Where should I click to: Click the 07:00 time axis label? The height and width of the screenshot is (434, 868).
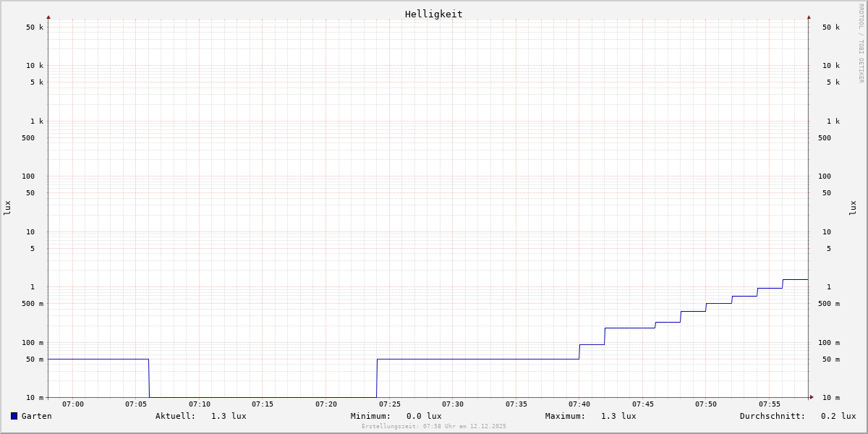tap(73, 404)
